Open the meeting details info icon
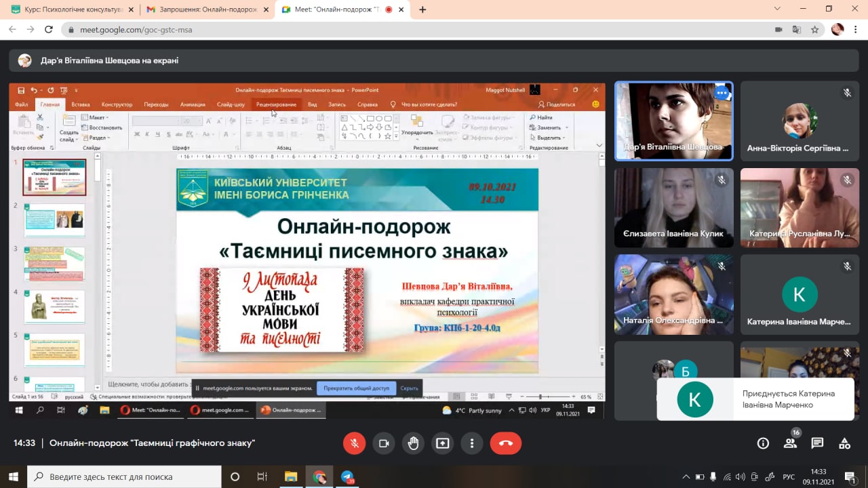Viewport: 868px width, 488px height. (763, 443)
